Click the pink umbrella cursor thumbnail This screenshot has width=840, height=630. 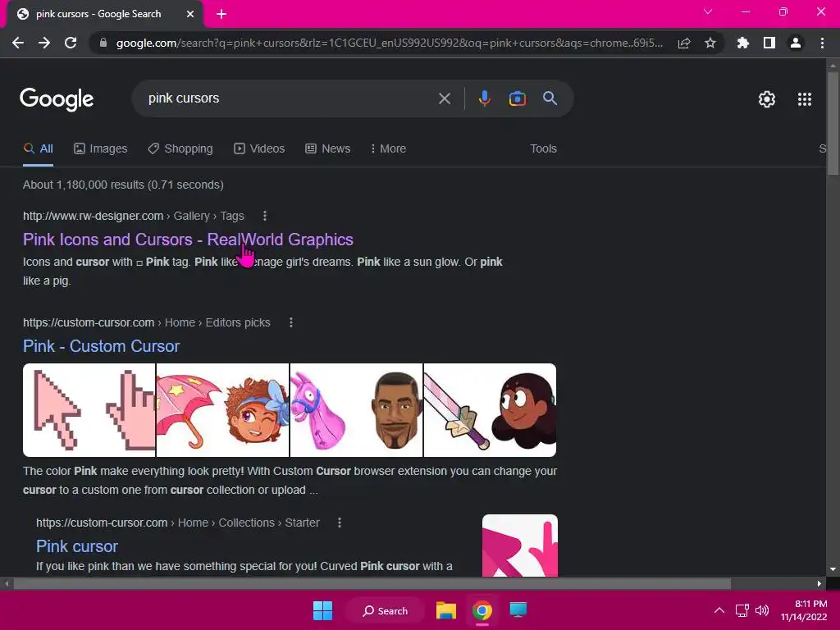[x=222, y=410]
